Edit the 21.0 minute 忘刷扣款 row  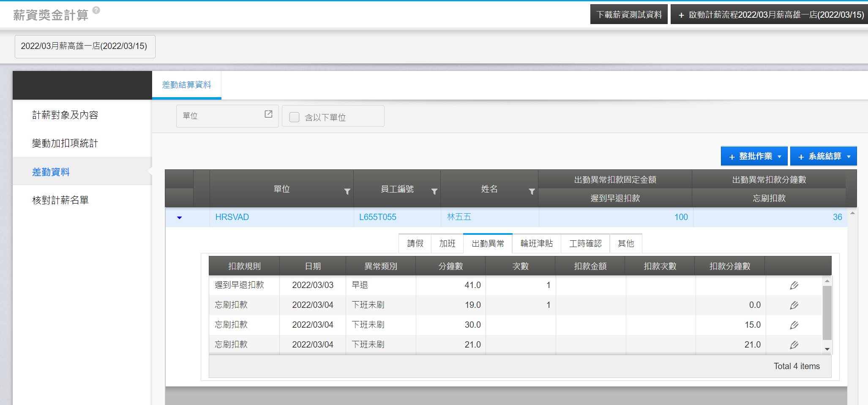coord(794,345)
